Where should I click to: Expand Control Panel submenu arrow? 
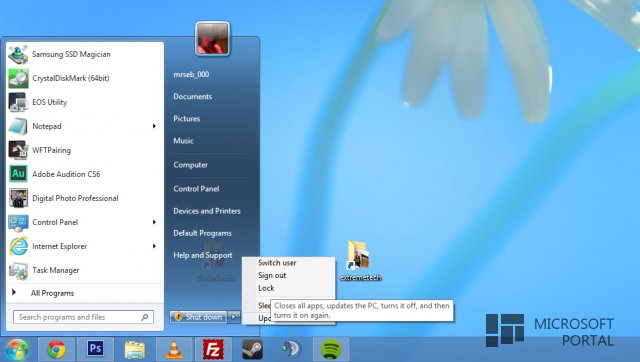154,222
